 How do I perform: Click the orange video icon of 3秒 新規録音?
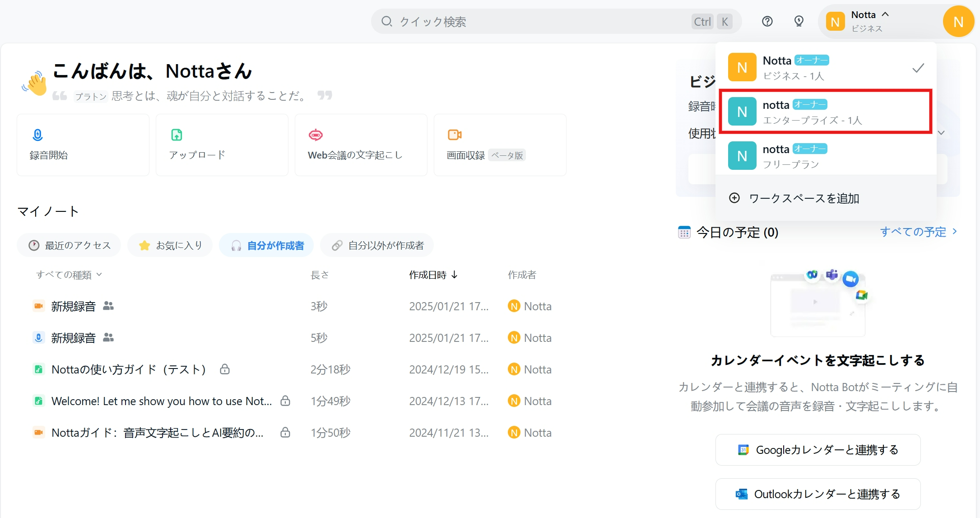coord(39,306)
